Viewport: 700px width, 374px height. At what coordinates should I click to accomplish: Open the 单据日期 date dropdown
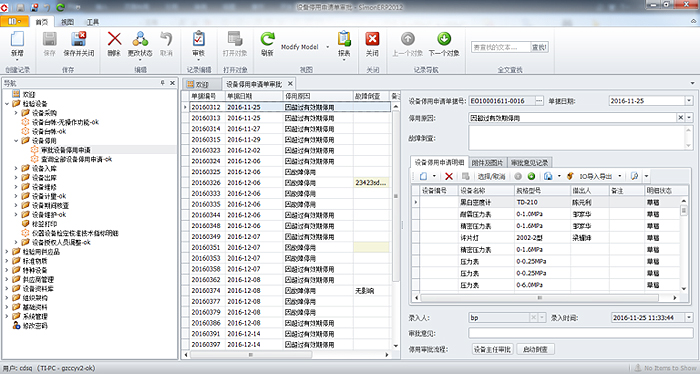click(x=689, y=101)
